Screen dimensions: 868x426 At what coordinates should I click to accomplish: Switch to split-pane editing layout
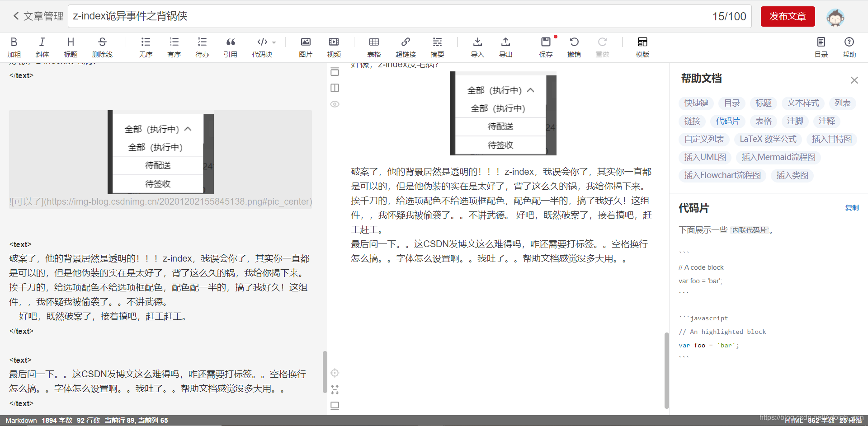(335, 88)
